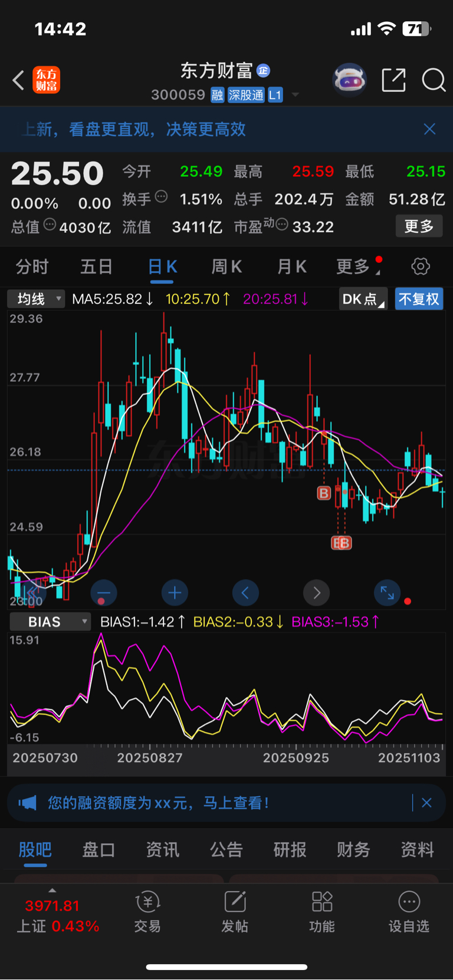453x980 pixels.
Task: Tap the back arrow icon
Action: coord(18,80)
